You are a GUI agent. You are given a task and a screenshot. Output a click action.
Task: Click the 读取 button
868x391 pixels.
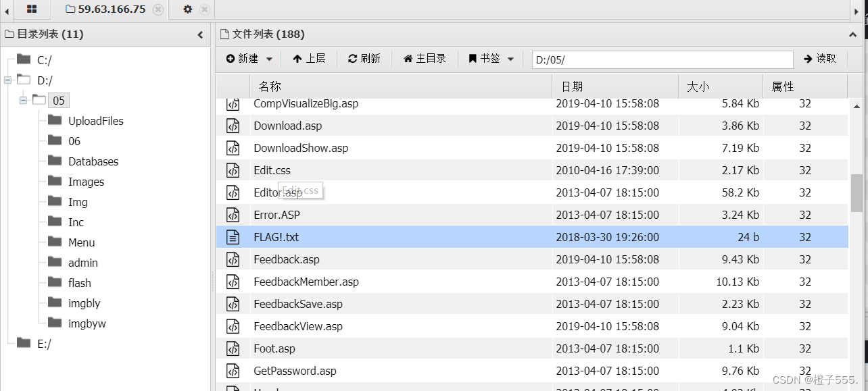point(820,59)
